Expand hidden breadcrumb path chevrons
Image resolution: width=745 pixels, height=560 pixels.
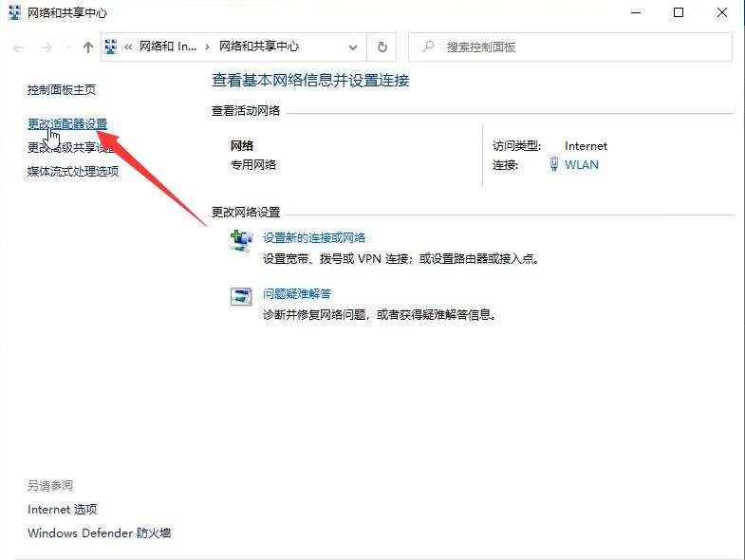(x=128, y=47)
